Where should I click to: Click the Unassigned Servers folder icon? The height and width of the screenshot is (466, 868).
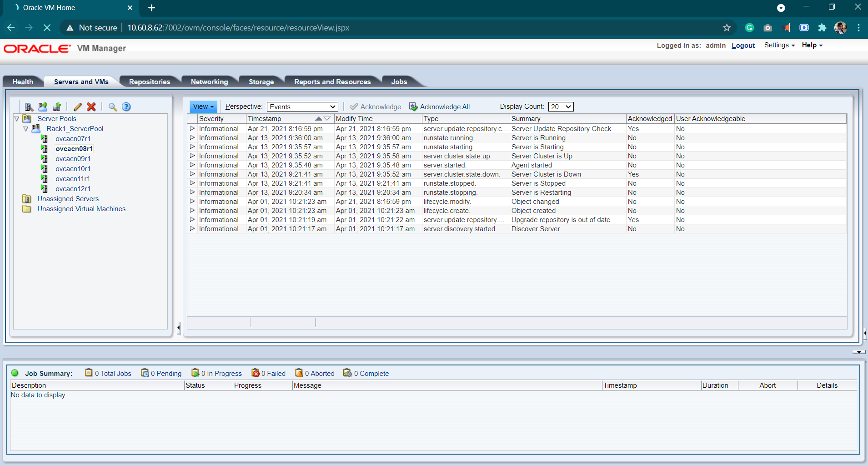coord(27,199)
